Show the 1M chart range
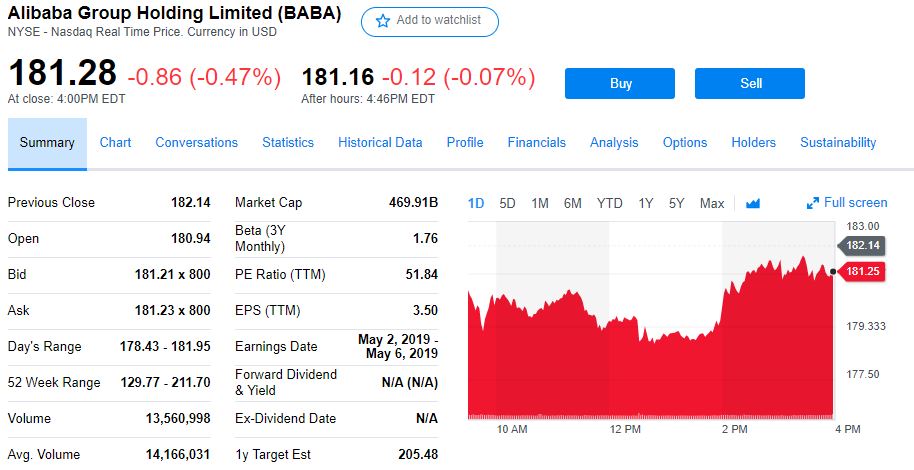914x470 pixels. [x=540, y=203]
